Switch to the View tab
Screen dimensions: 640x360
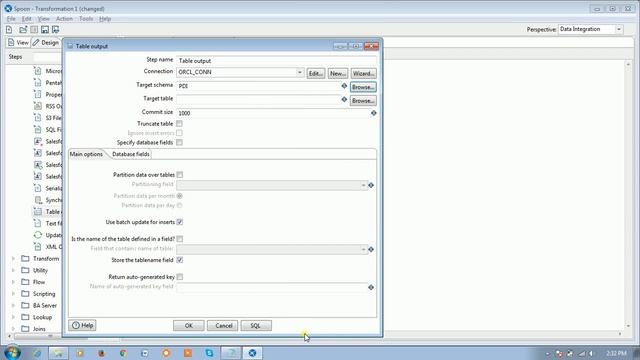pyautogui.click(x=18, y=42)
